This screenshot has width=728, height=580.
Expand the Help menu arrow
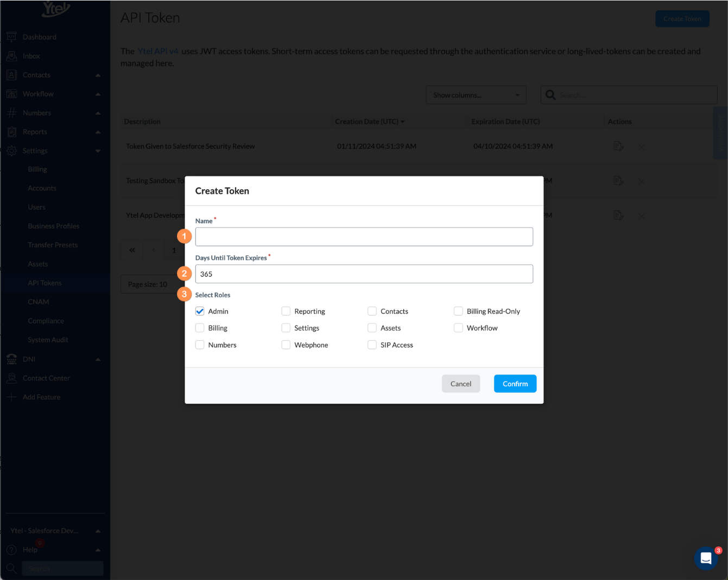coord(98,550)
